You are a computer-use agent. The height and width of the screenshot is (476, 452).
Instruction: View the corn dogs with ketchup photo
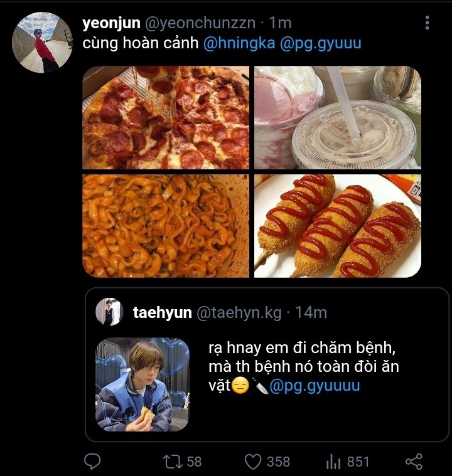click(x=337, y=226)
